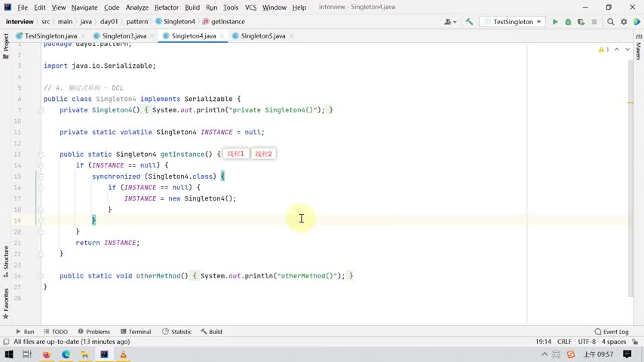
Task: Start the Debug bug icon
Action: [568, 22]
